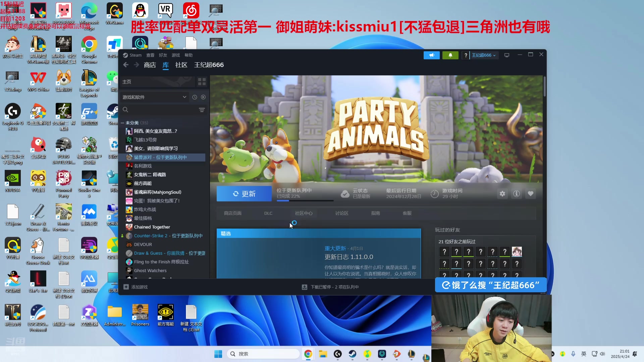Add Party Animals to favorites heart
This screenshot has width=644, height=362.
(x=531, y=194)
